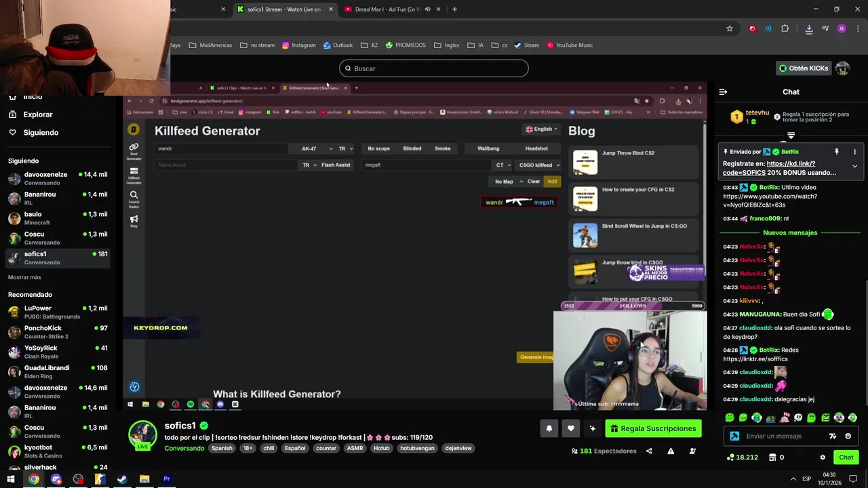
Task: Open PROMIEDOS bookmark
Action: pos(406,45)
